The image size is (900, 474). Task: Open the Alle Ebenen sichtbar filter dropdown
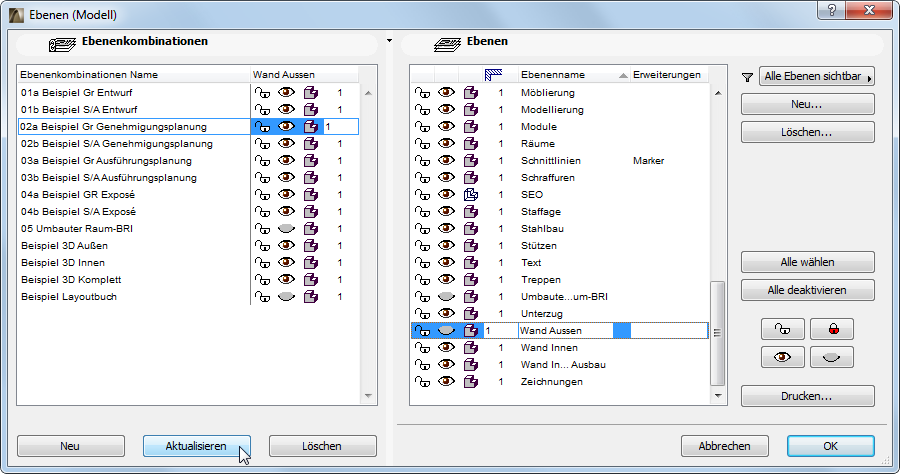point(817,76)
